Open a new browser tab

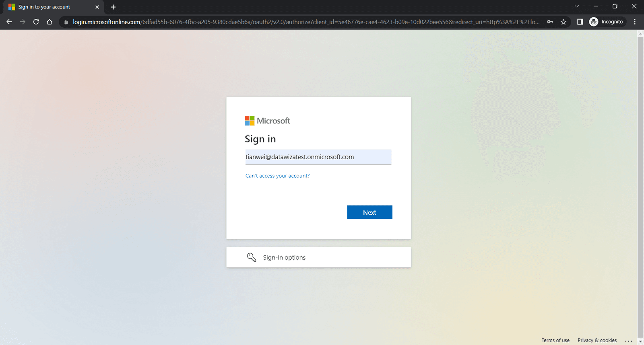coord(113,7)
